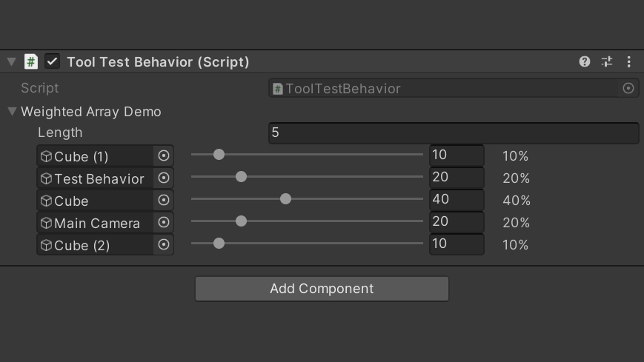
Task: Click the Test Behavior weight value field
Action: point(456,178)
